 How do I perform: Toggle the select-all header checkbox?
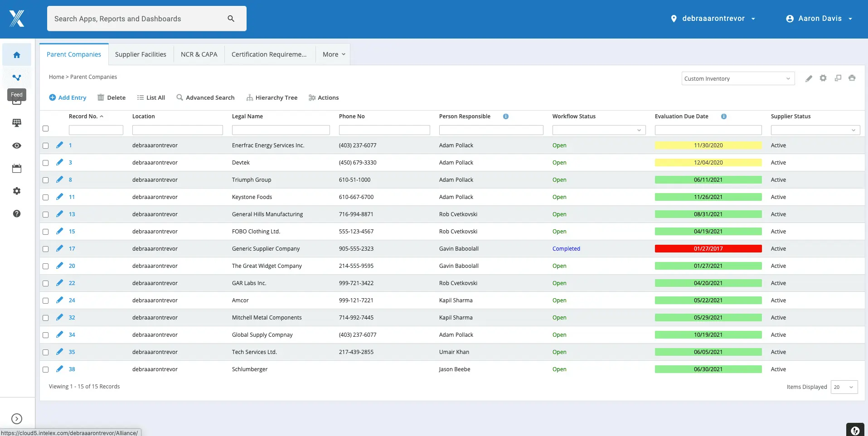[x=45, y=128]
